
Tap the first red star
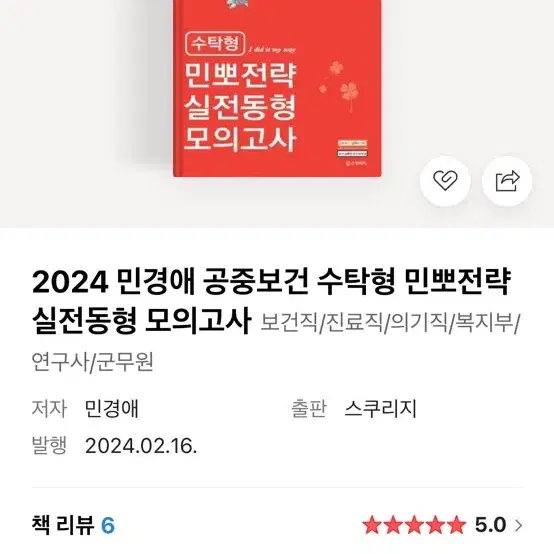tap(372, 525)
